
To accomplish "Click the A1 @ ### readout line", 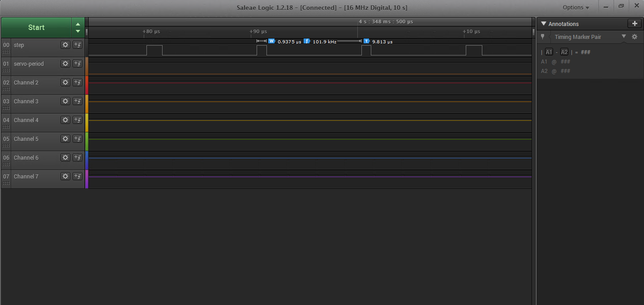I will (x=555, y=62).
